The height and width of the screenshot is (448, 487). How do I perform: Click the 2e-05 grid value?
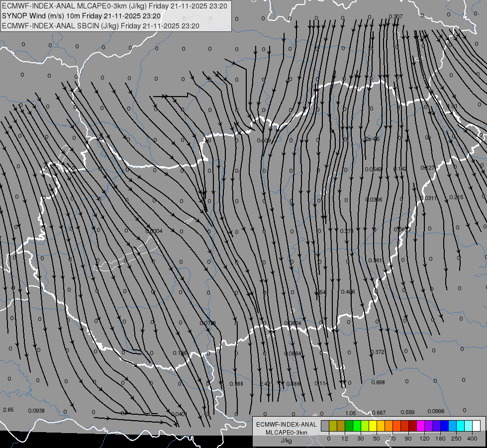(373, 139)
